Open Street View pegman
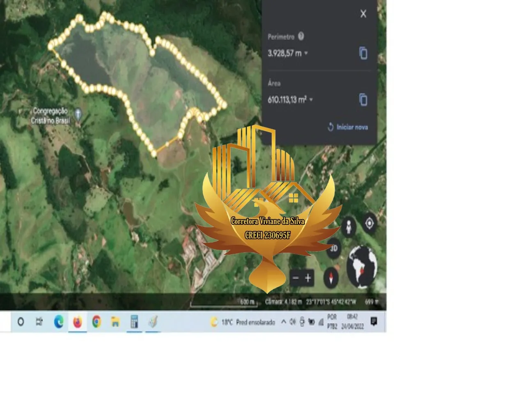 pos(348,226)
